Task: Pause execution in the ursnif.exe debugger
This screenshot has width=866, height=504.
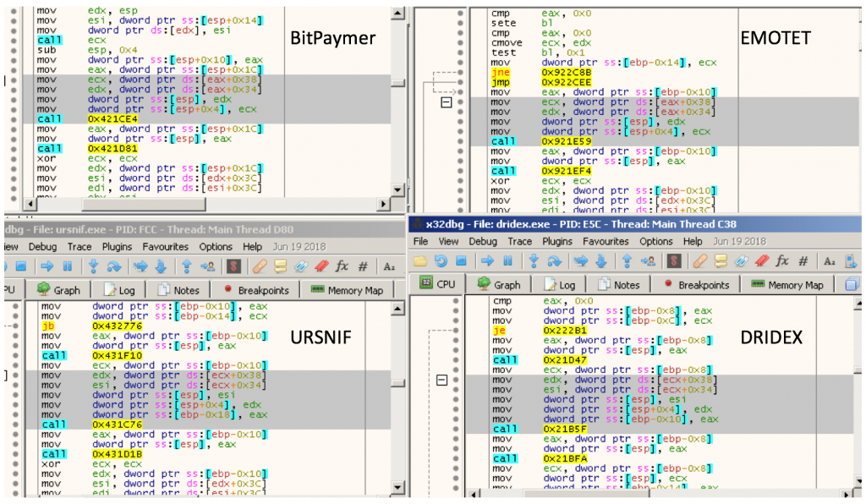Action: (67, 266)
